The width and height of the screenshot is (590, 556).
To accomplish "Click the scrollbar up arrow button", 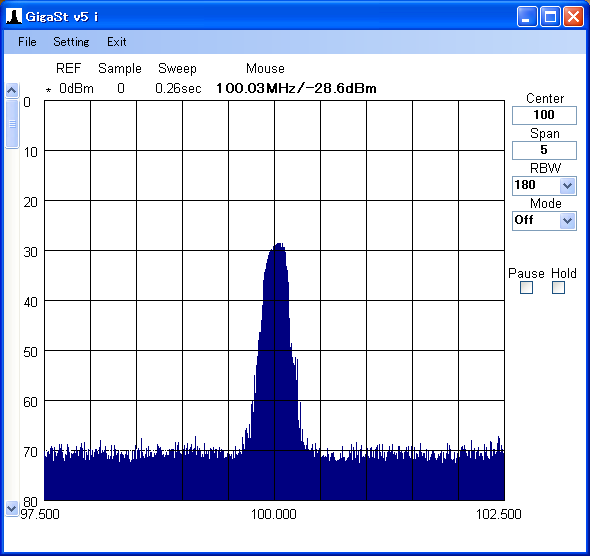I will [12, 90].
